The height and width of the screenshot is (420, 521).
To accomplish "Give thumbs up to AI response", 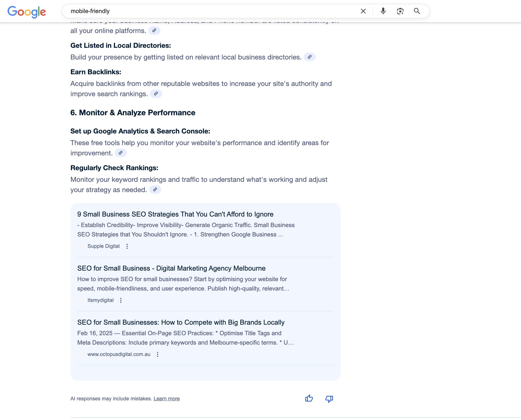I will pyautogui.click(x=309, y=398).
